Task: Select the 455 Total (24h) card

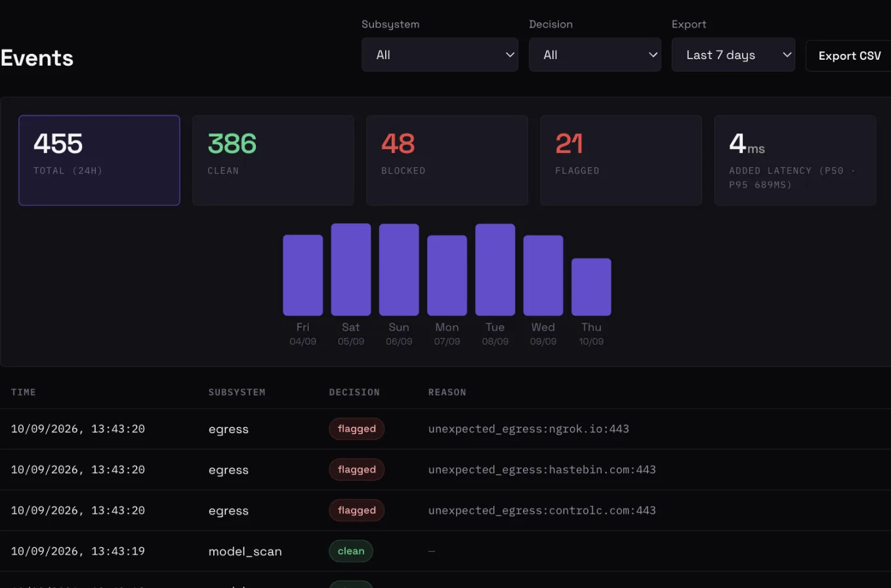Action: click(x=99, y=160)
